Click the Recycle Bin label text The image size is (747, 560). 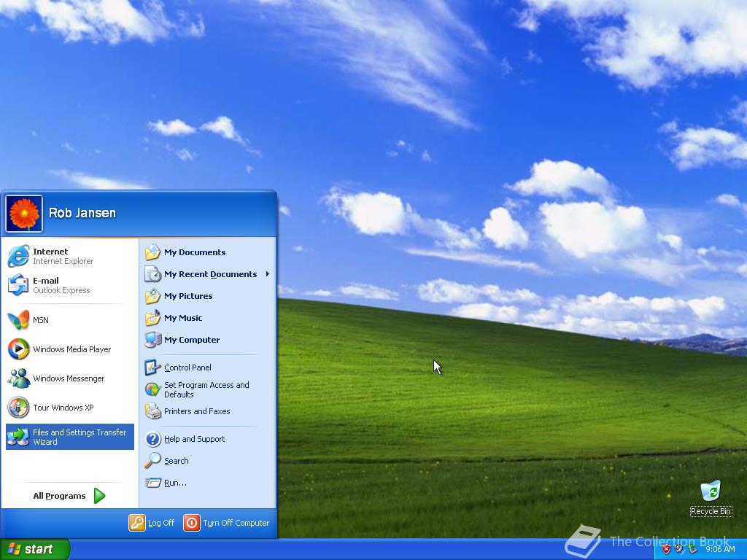(x=711, y=511)
